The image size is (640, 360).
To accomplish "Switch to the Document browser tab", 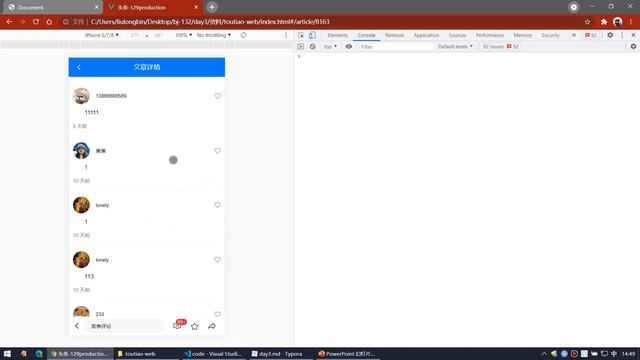I will 52,7.
